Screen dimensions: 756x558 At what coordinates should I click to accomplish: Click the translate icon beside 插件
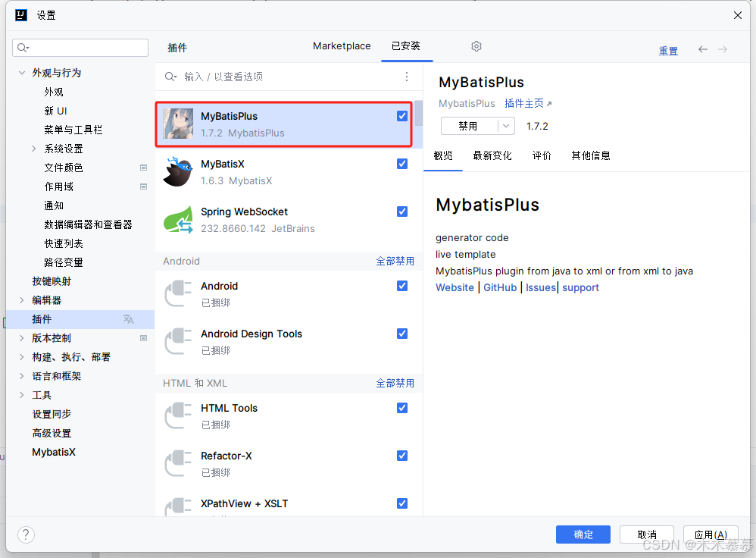[128, 319]
